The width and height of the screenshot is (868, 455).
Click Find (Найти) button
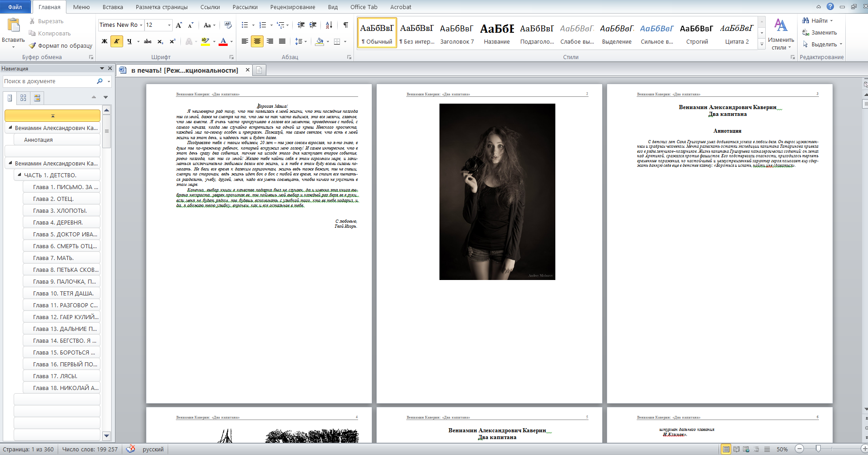coord(817,20)
